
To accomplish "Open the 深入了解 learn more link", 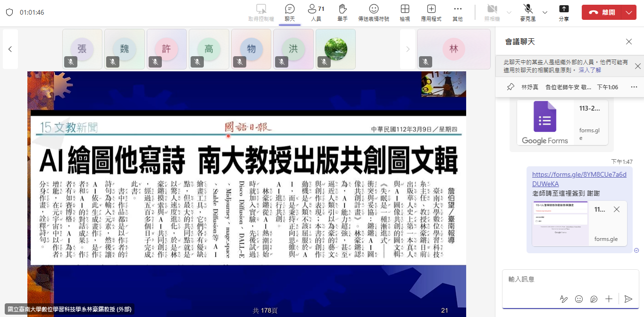I will pyautogui.click(x=590, y=70).
